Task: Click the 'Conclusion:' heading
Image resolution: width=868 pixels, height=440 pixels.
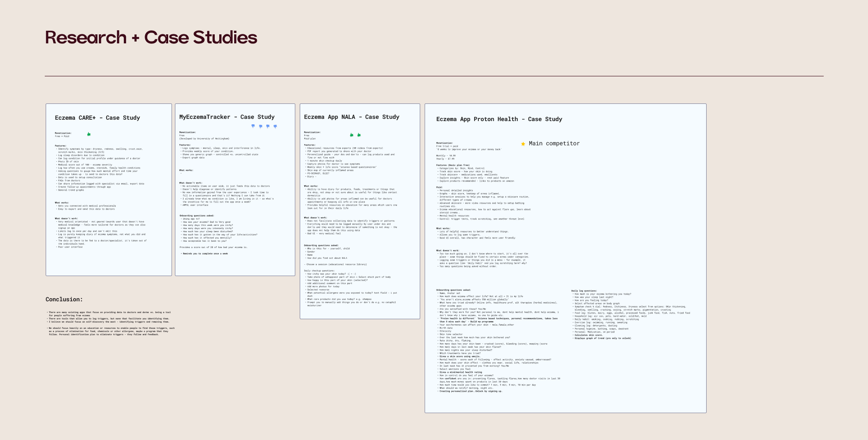Action: coord(64,300)
